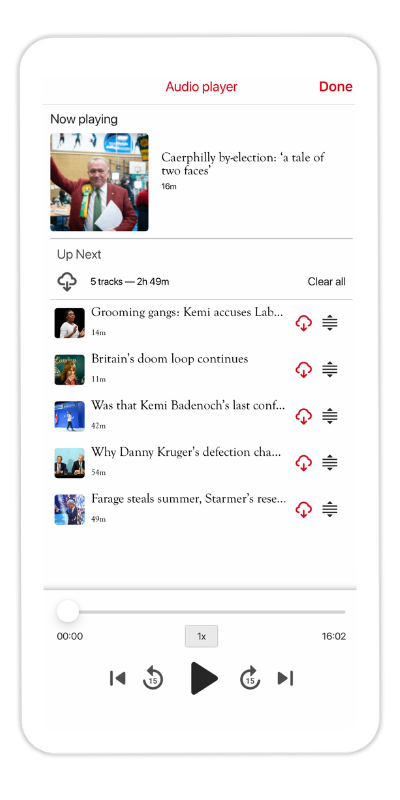
Task: Click the playback progress slider knob
Action: coord(68,611)
